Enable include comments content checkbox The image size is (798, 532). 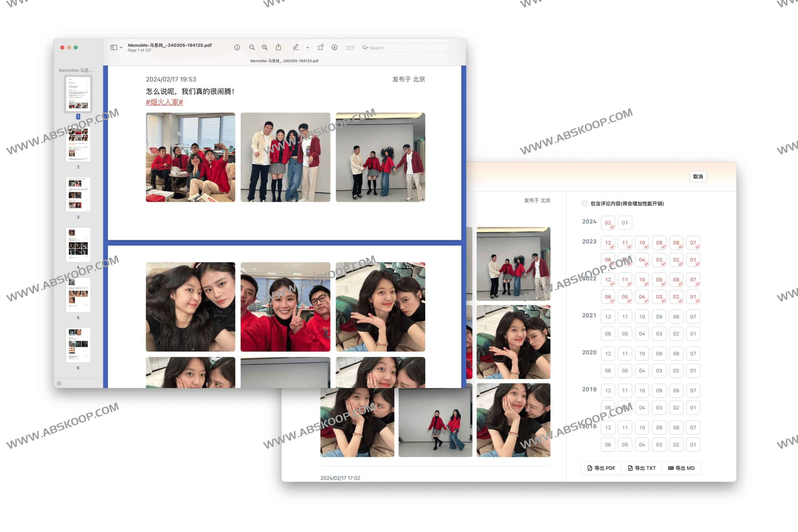tap(585, 204)
